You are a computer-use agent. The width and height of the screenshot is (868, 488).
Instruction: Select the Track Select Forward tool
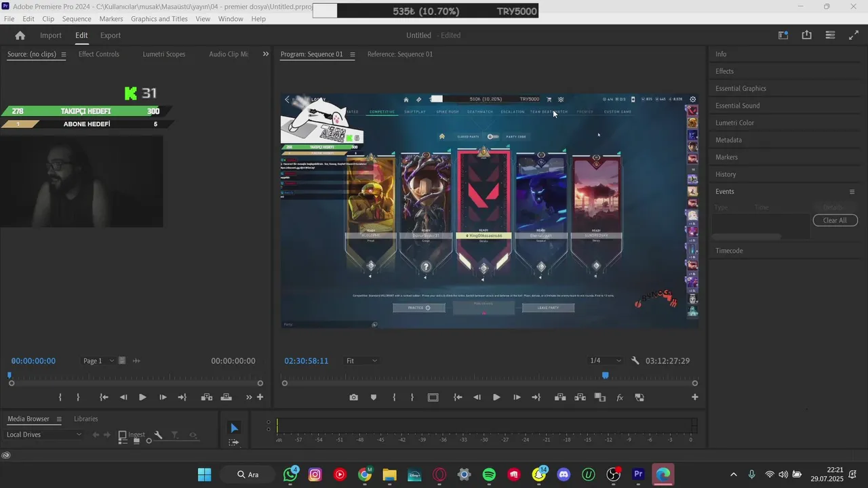[234, 443]
